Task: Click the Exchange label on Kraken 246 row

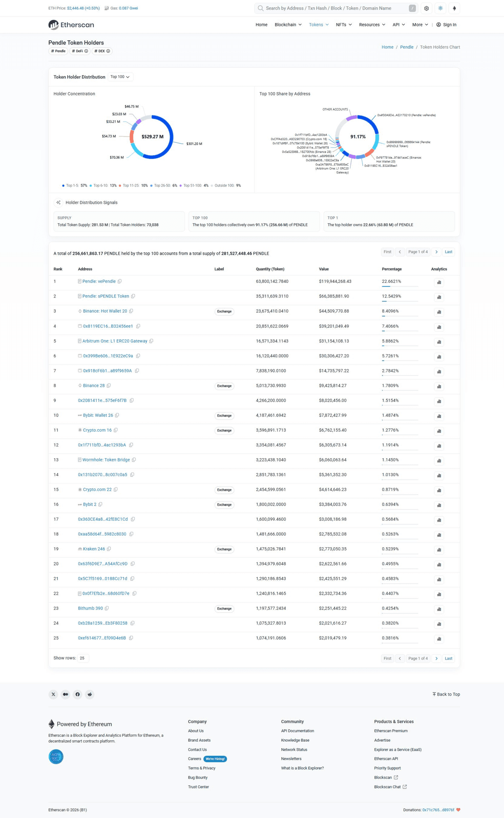Action: (x=224, y=549)
